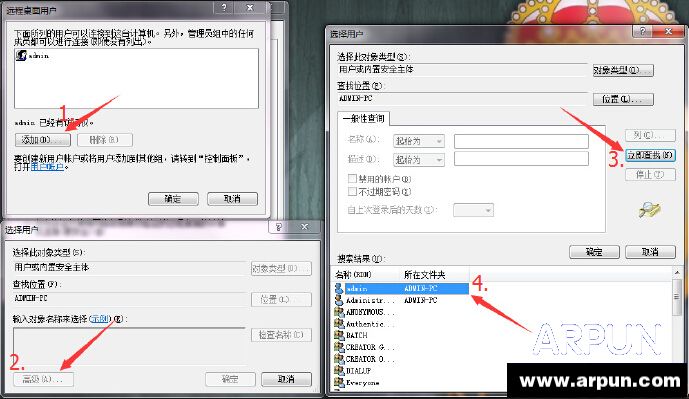Open the 示例 examples link
This screenshot has height=399, width=689.
coord(100,319)
